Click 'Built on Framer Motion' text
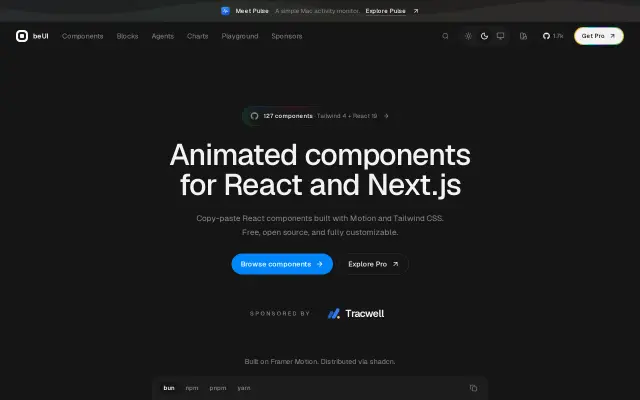 [281, 361]
